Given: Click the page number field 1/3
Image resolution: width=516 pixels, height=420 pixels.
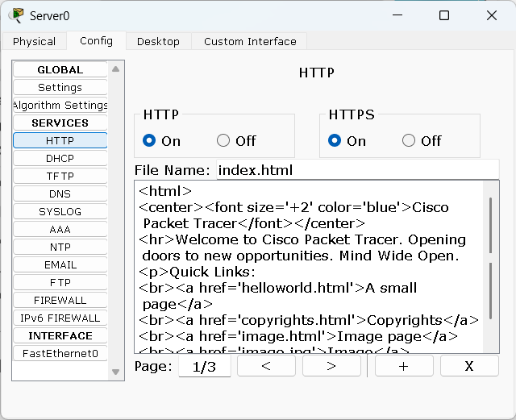Looking at the screenshot, I should click(204, 366).
